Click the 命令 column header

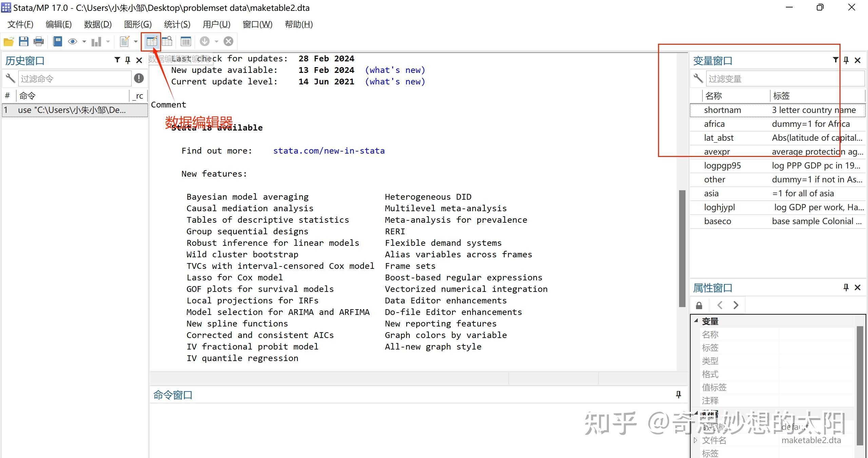(x=73, y=96)
